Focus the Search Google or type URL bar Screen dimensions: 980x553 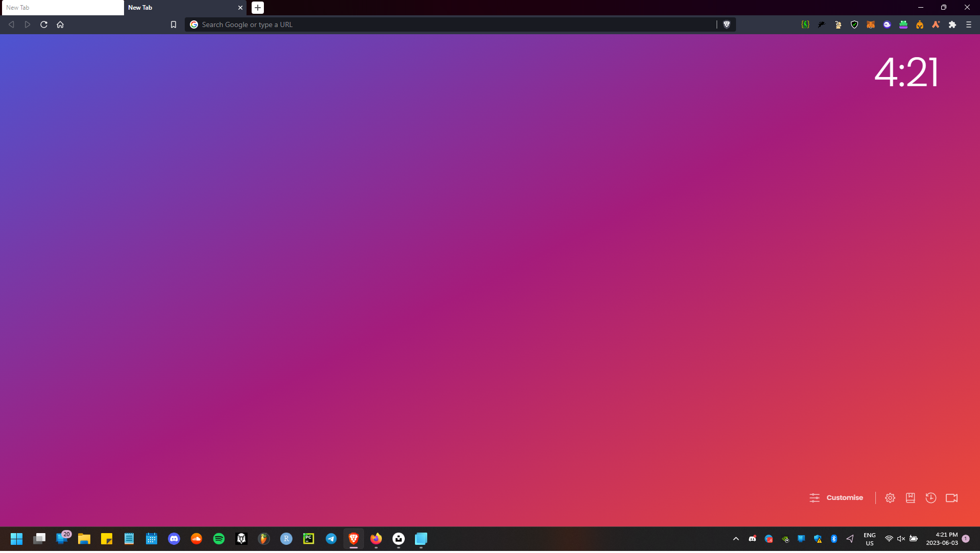pos(449,24)
